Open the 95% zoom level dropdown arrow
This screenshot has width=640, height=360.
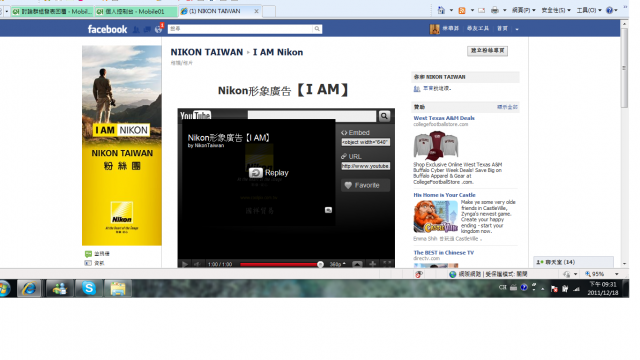617,274
